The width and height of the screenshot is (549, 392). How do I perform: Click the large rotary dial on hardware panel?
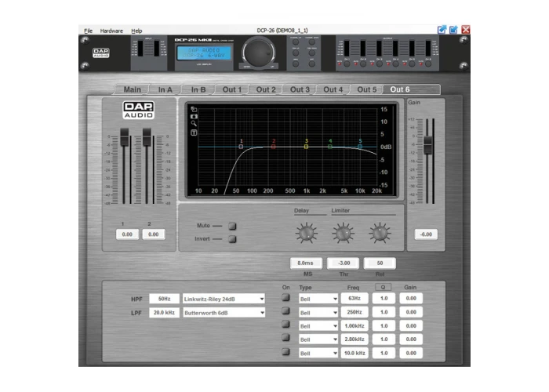[x=259, y=53]
